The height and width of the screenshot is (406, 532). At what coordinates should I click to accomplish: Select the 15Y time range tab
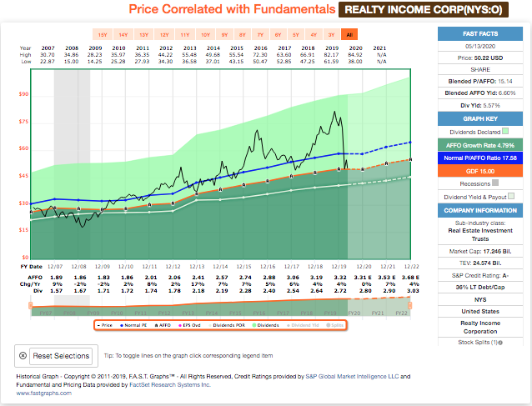pos(103,34)
